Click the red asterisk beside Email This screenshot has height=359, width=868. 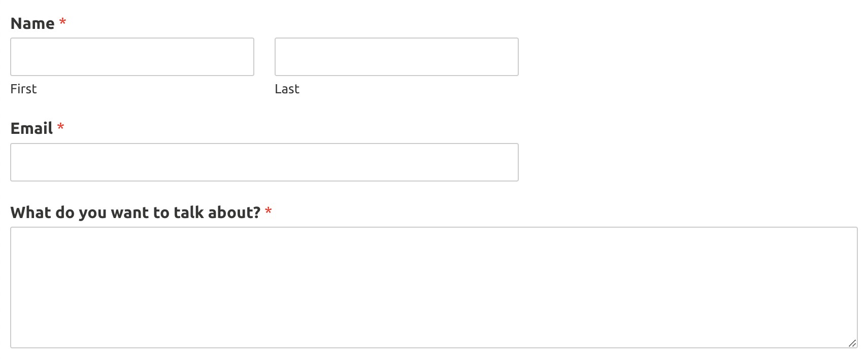[x=60, y=127]
